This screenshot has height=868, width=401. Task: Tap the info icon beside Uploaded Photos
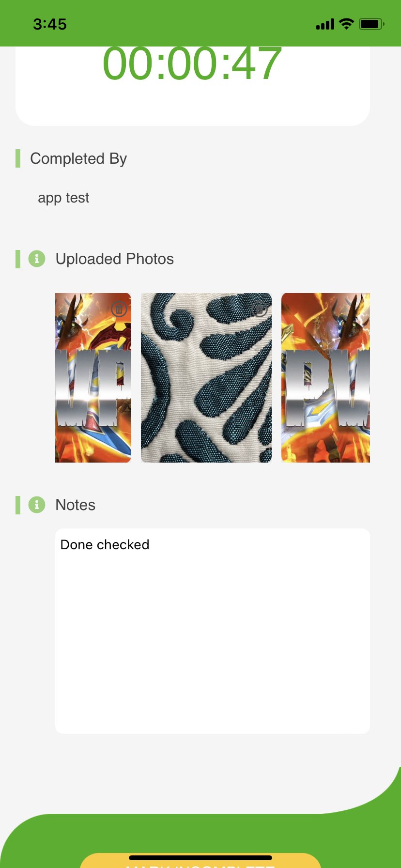click(37, 259)
